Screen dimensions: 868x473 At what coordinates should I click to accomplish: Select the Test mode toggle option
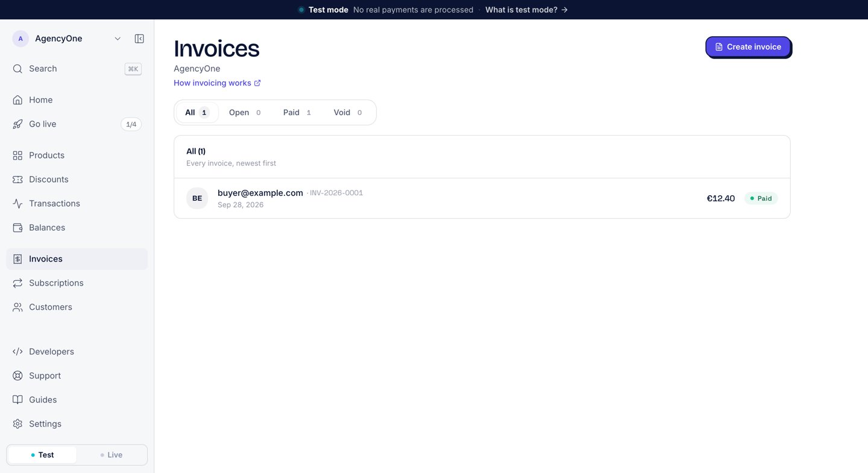click(x=42, y=455)
